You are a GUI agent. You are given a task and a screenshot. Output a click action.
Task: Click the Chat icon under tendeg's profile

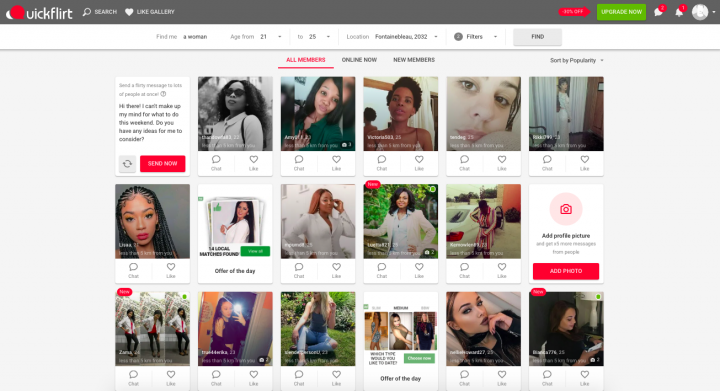click(x=464, y=159)
